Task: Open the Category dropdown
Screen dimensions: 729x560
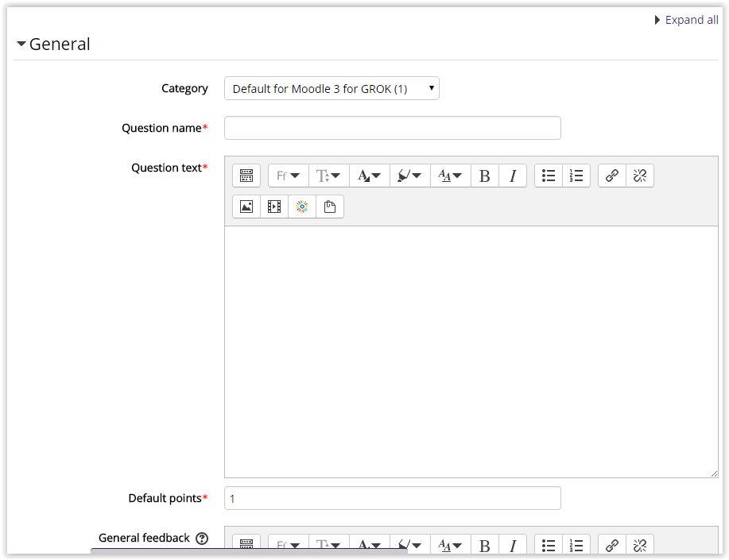Action: pos(332,88)
